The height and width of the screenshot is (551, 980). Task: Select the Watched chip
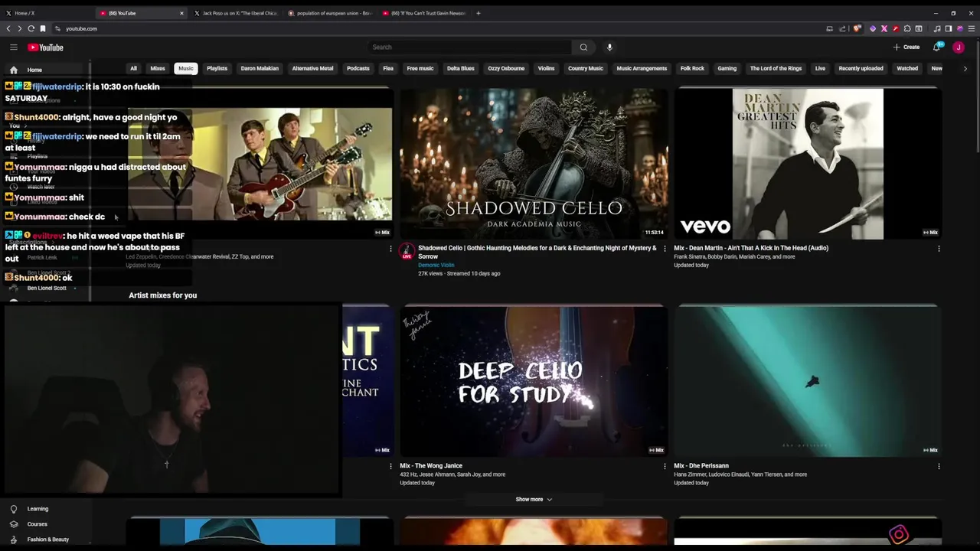[907, 68]
